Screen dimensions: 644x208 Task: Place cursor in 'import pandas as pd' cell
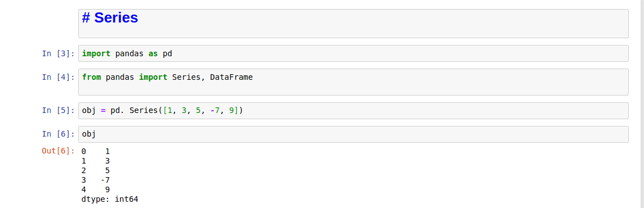coord(353,53)
